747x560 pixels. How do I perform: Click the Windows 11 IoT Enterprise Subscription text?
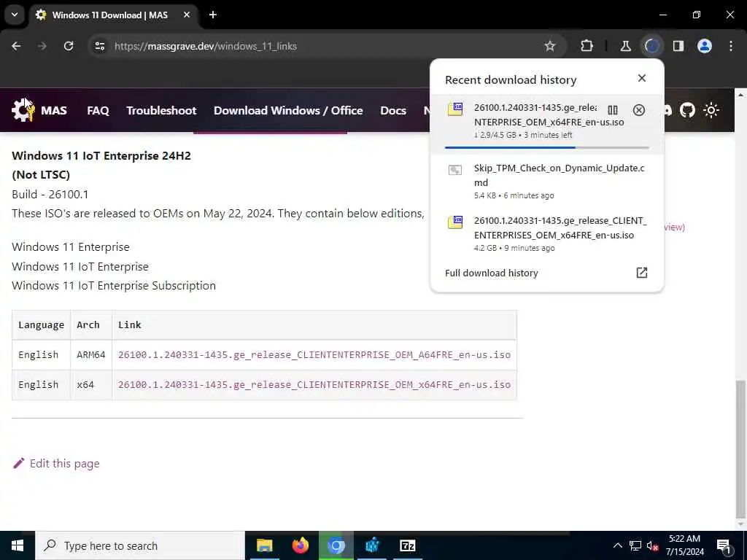(x=114, y=286)
